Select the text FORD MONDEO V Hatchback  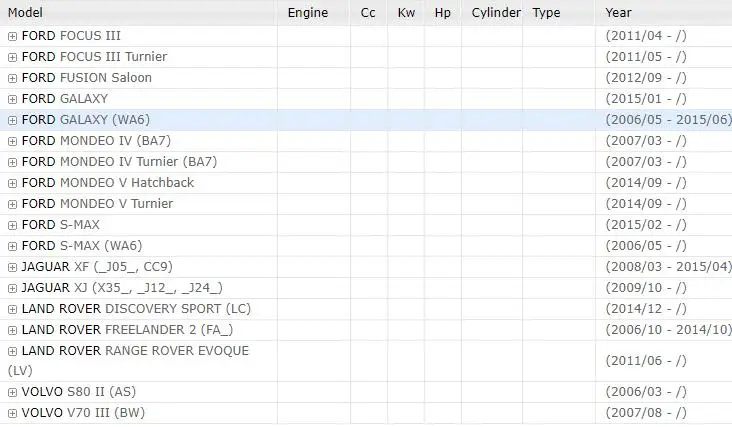click(x=107, y=182)
